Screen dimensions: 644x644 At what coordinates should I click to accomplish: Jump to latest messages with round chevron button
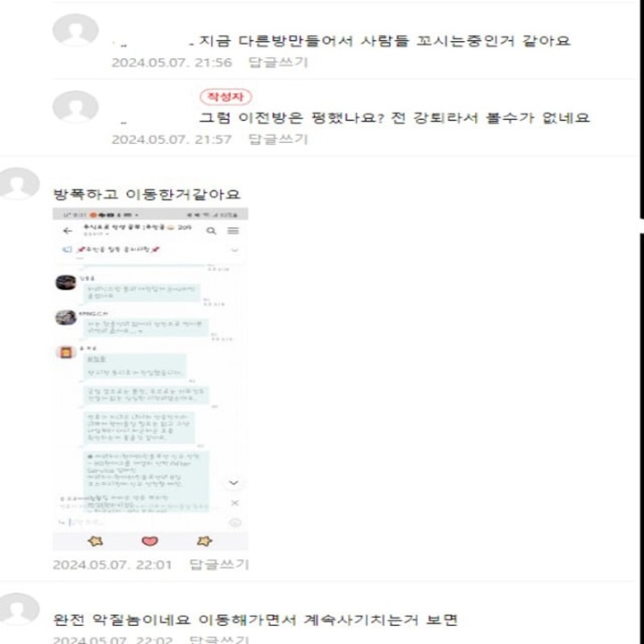[233, 483]
